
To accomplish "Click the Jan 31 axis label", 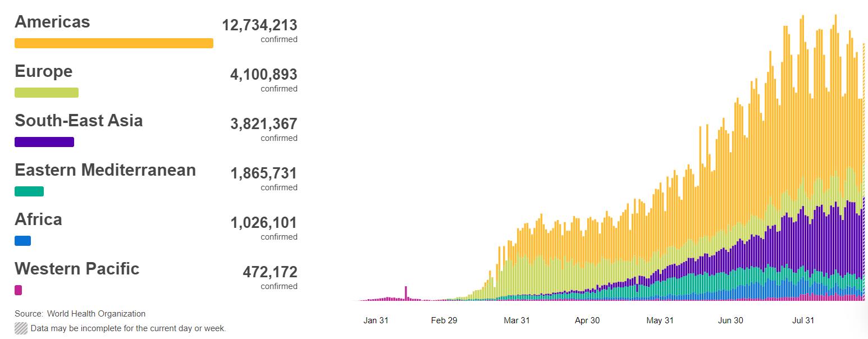I will coord(376,320).
